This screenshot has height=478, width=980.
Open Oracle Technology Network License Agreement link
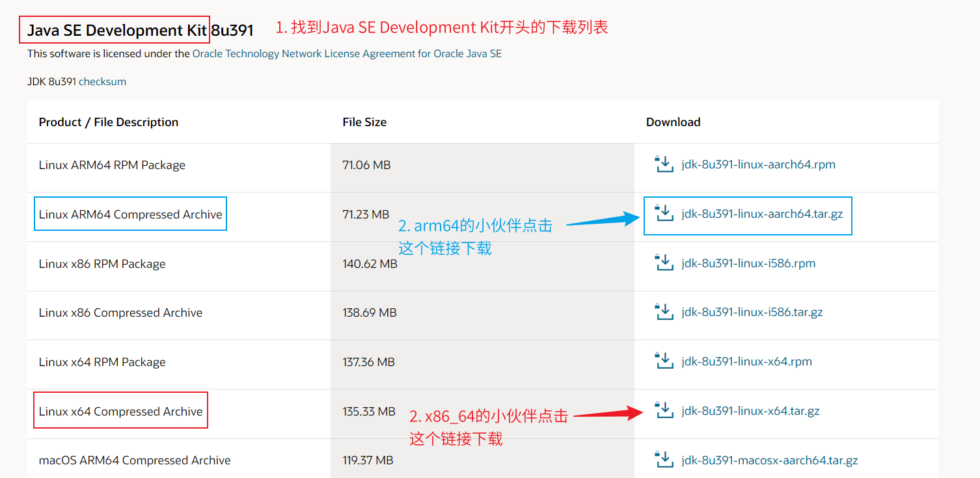coord(347,54)
